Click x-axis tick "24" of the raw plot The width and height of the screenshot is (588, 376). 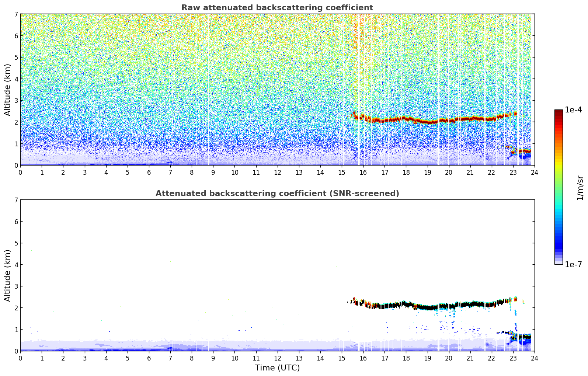(535, 172)
